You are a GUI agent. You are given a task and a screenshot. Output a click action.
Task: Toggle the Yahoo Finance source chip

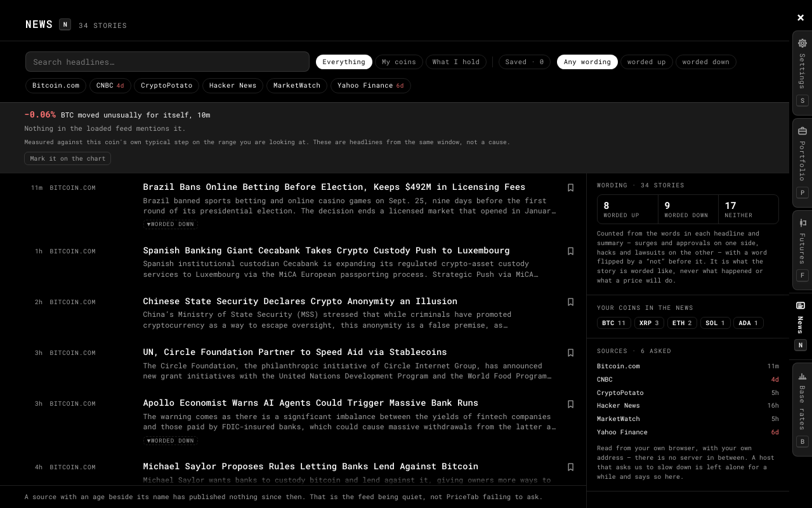point(370,85)
